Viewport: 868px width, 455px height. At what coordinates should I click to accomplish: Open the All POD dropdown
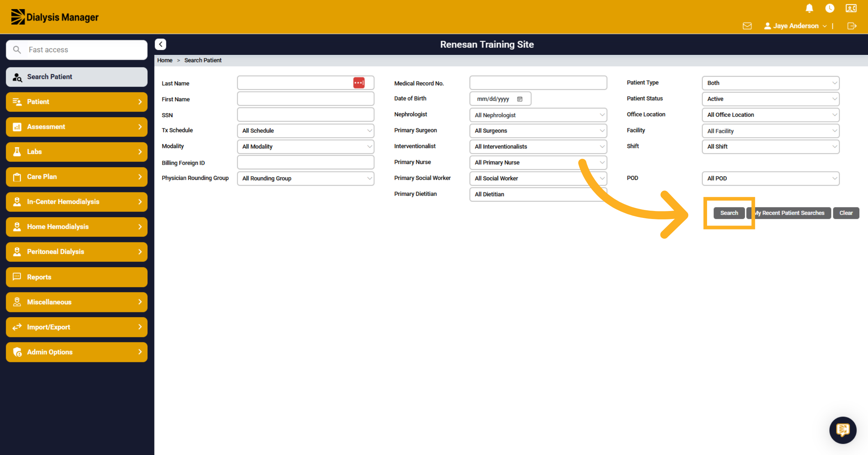[x=771, y=178]
